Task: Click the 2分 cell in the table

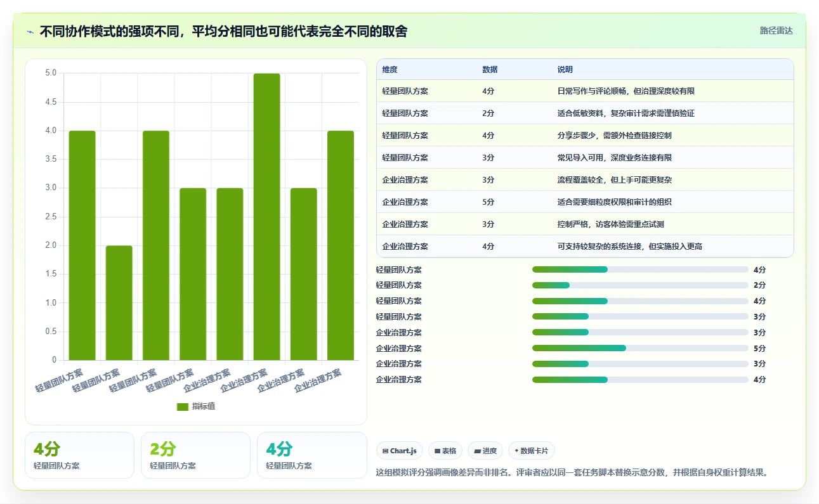Action: pyautogui.click(x=488, y=113)
